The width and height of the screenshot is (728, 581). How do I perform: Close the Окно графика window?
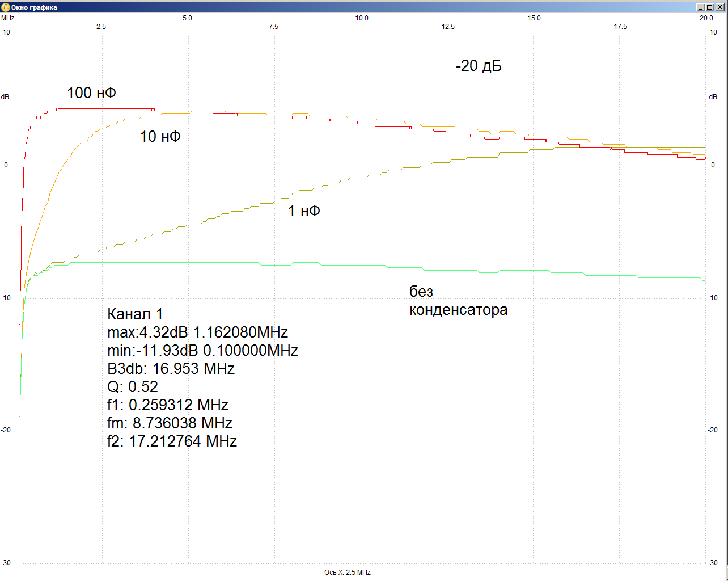pyautogui.click(x=720, y=7)
